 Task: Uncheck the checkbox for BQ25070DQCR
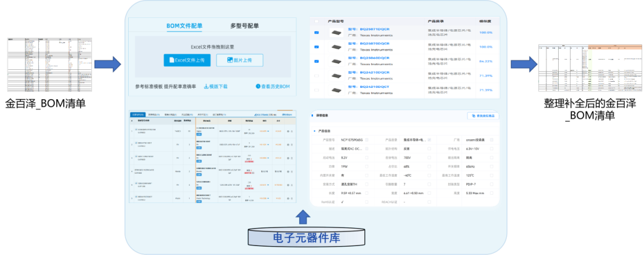pyautogui.click(x=316, y=47)
